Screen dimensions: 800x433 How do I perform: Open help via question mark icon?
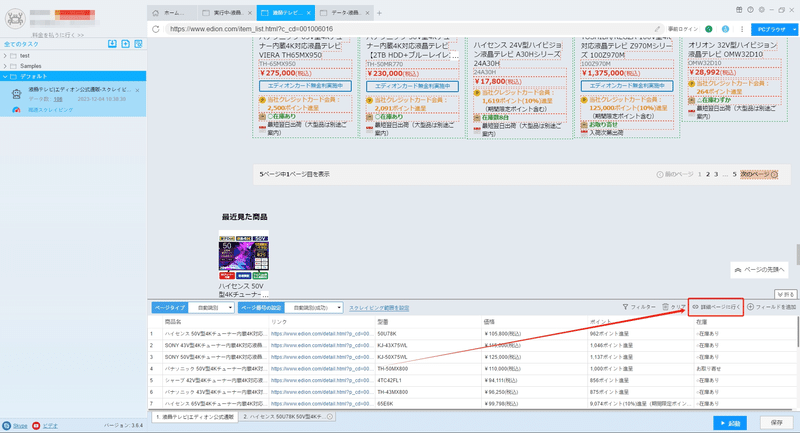point(751,10)
